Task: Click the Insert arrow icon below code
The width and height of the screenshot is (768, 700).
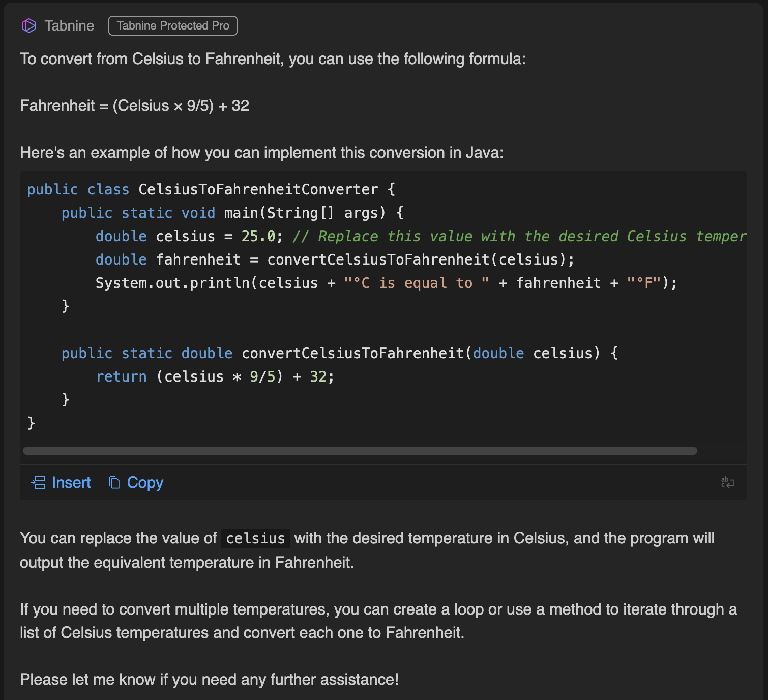Action: tap(39, 482)
